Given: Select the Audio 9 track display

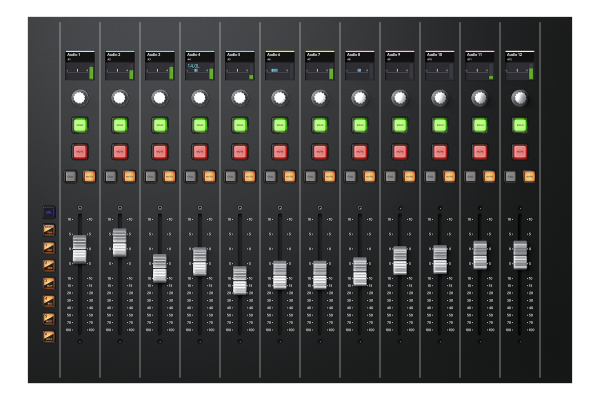Looking at the screenshot, I should 400,66.
